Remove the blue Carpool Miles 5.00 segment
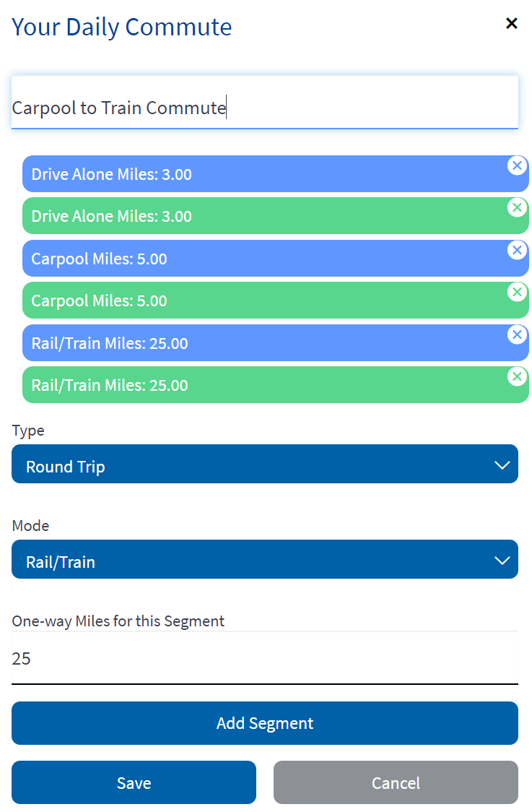This screenshot has height=812, width=532. [x=516, y=250]
